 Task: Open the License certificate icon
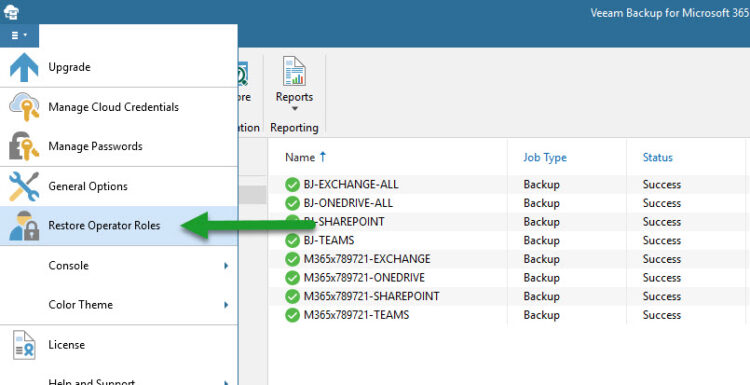coord(24,345)
